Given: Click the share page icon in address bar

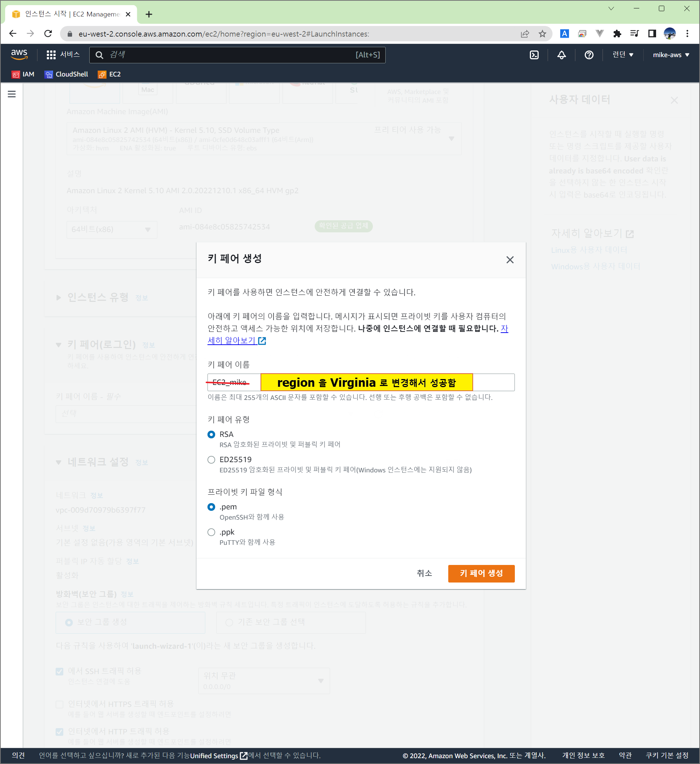Looking at the screenshot, I should point(525,34).
